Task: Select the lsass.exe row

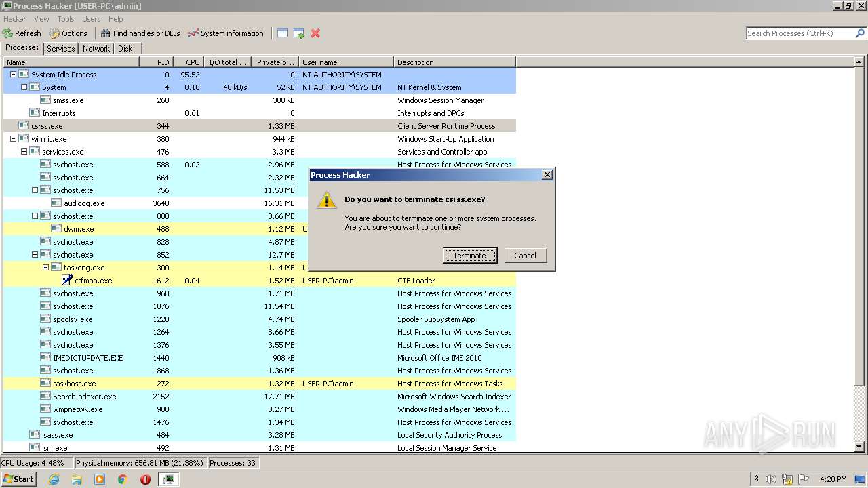Action: point(260,435)
